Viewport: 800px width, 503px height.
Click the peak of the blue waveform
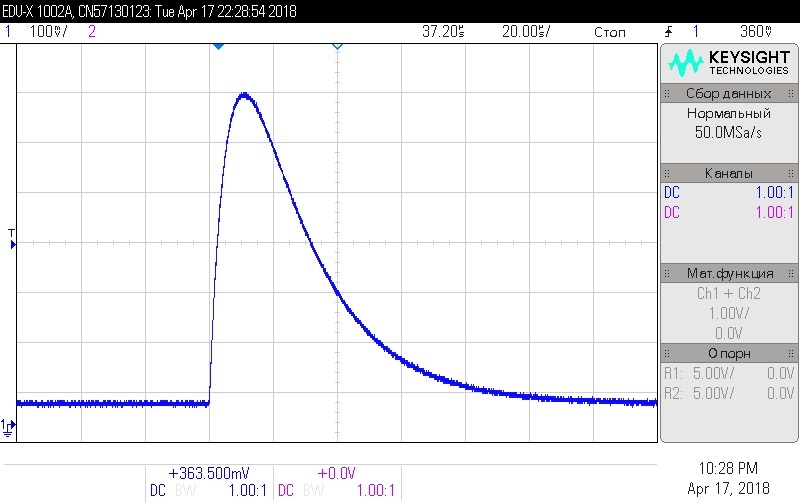click(x=244, y=95)
